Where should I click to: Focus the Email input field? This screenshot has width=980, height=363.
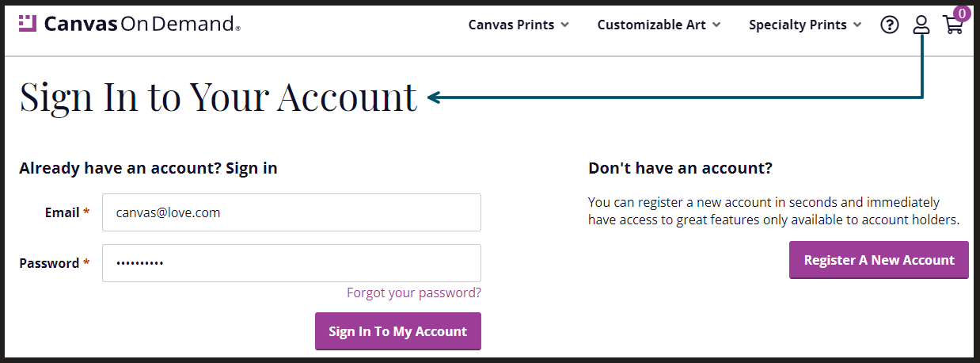pyautogui.click(x=291, y=212)
